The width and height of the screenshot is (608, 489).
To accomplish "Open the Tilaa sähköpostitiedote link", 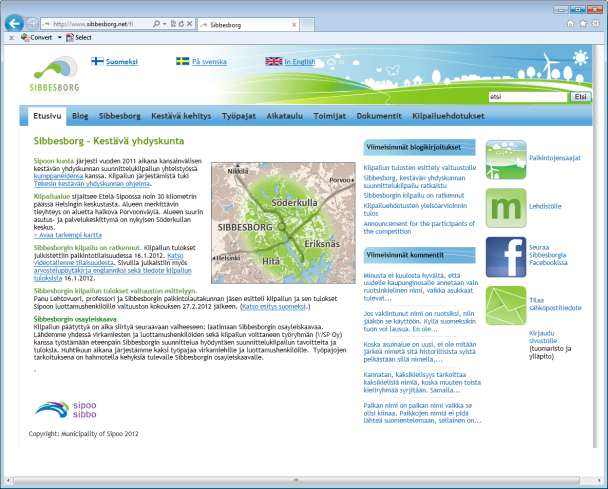I will coord(555,304).
